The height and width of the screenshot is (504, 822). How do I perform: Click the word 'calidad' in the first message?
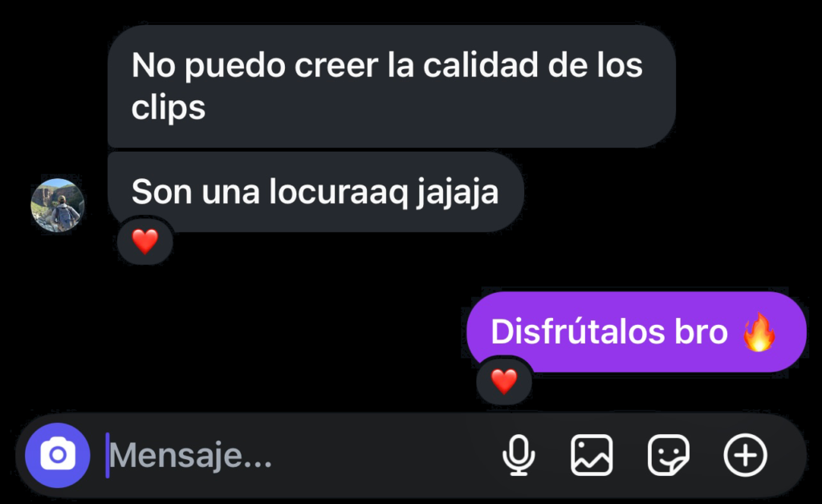(x=481, y=66)
